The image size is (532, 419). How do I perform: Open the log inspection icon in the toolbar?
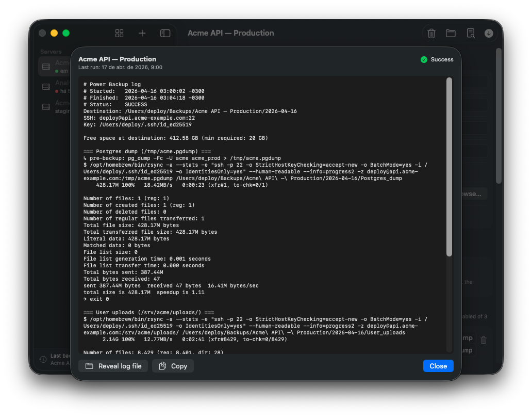[x=470, y=33]
